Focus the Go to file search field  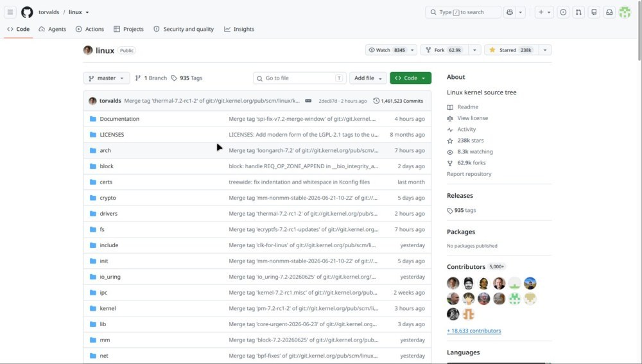(299, 78)
